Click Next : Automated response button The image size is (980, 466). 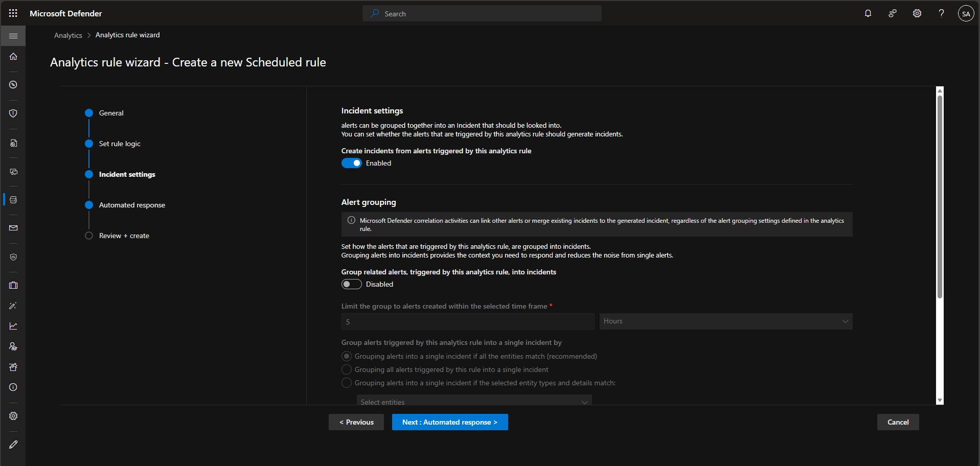pos(449,422)
